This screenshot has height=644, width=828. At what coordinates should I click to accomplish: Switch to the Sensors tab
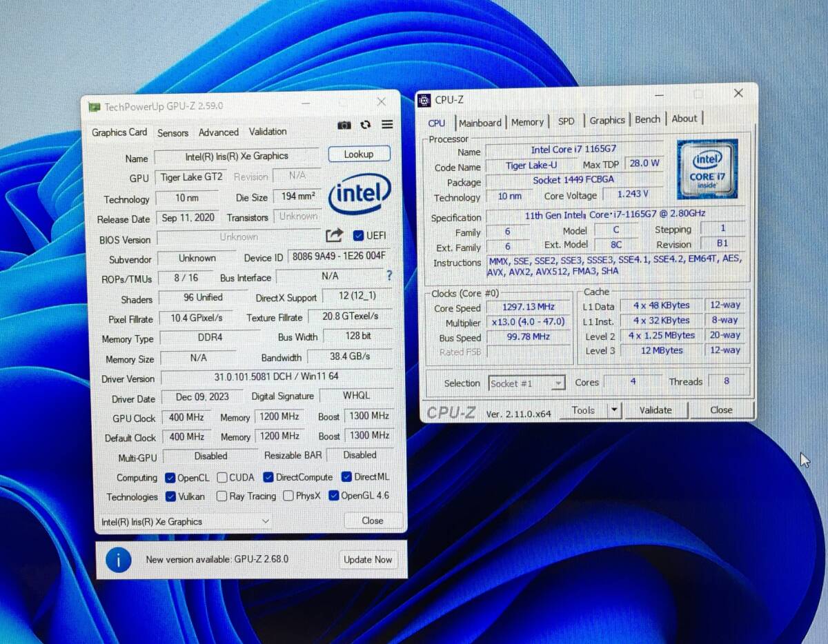[172, 133]
